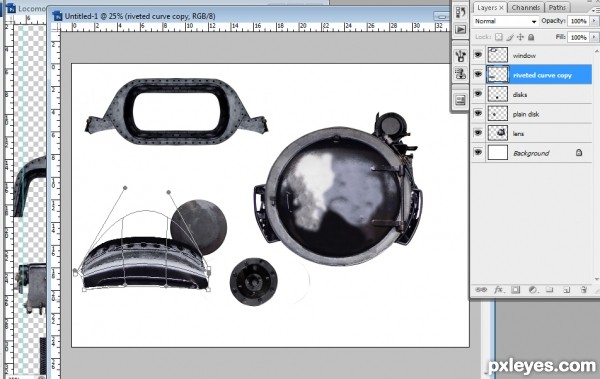Screen dimensions: 600x379
Task: Switch to the Channels tab
Action: (526, 8)
